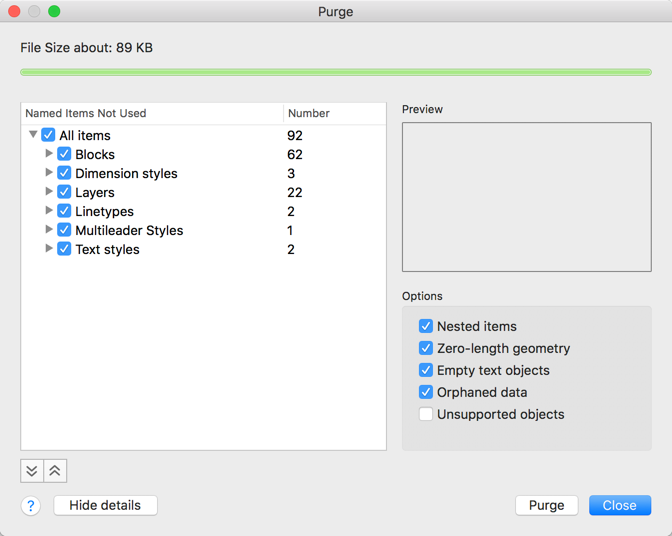Image resolution: width=672 pixels, height=536 pixels.
Task: Collapse the All items tree node
Action: (33, 135)
